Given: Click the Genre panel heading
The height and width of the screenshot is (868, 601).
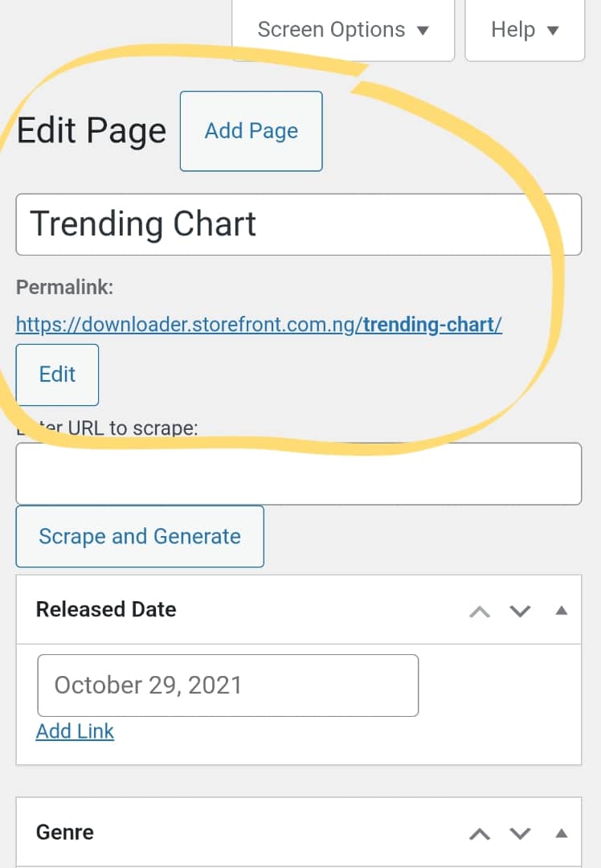Looking at the screenshot, I should [65, 832].
